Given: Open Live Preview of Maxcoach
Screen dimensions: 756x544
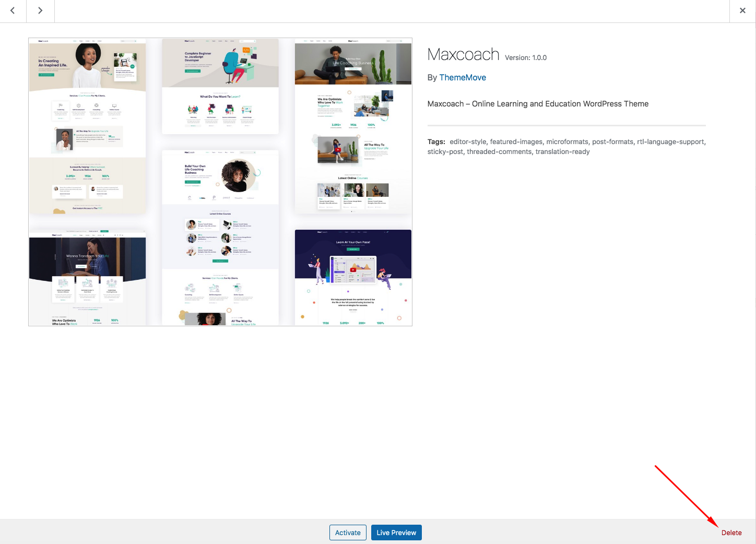Looking at the screenshot, I should pyautogui.click(x=396, y=533).
